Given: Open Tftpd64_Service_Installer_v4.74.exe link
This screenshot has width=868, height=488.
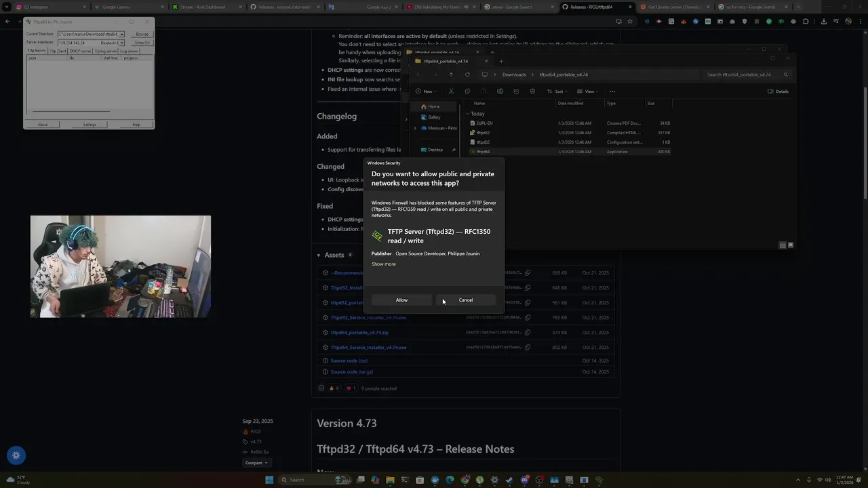Looking at the screenshot, I should 368,348.
